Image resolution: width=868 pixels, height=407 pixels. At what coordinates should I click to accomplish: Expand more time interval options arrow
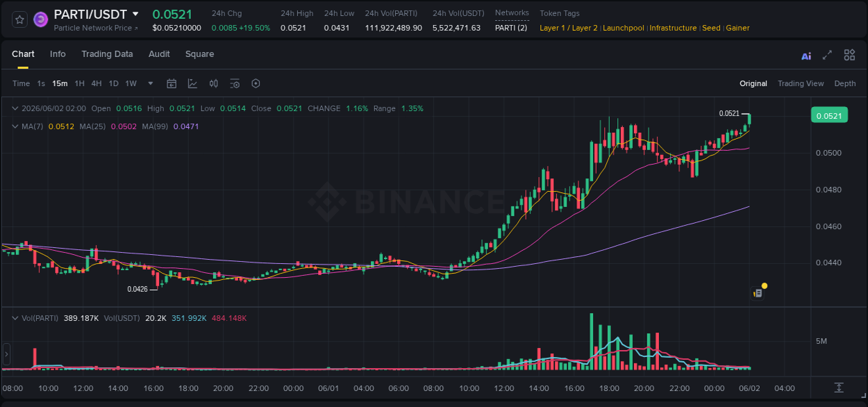tap(151, 83)
